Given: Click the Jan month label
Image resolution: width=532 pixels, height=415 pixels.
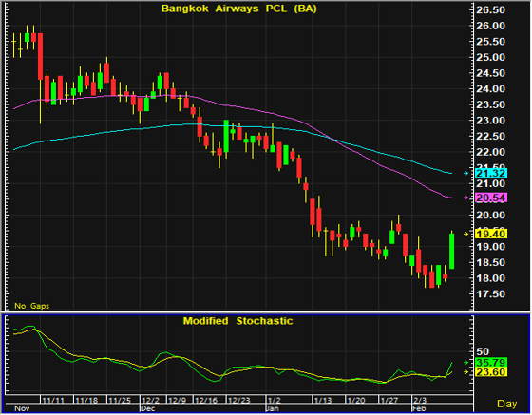Looking at the screenshot, I should click(273, 408).
